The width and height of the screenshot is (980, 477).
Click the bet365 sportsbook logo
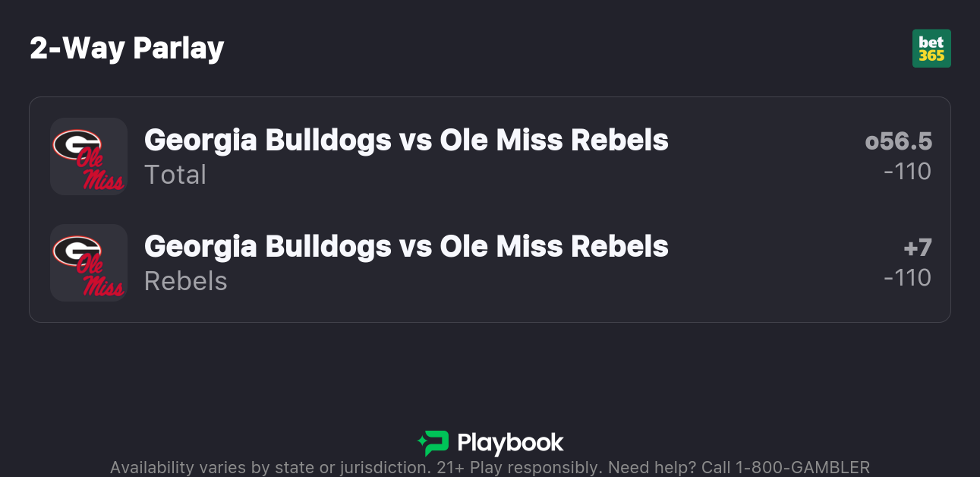(931, 49)
